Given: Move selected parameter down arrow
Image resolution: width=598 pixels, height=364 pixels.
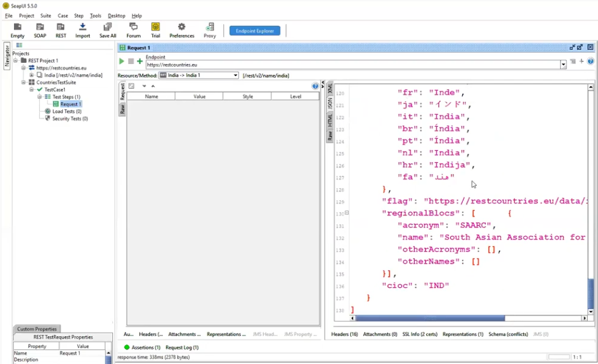Looking at the screenshot, I should point(144,86).
